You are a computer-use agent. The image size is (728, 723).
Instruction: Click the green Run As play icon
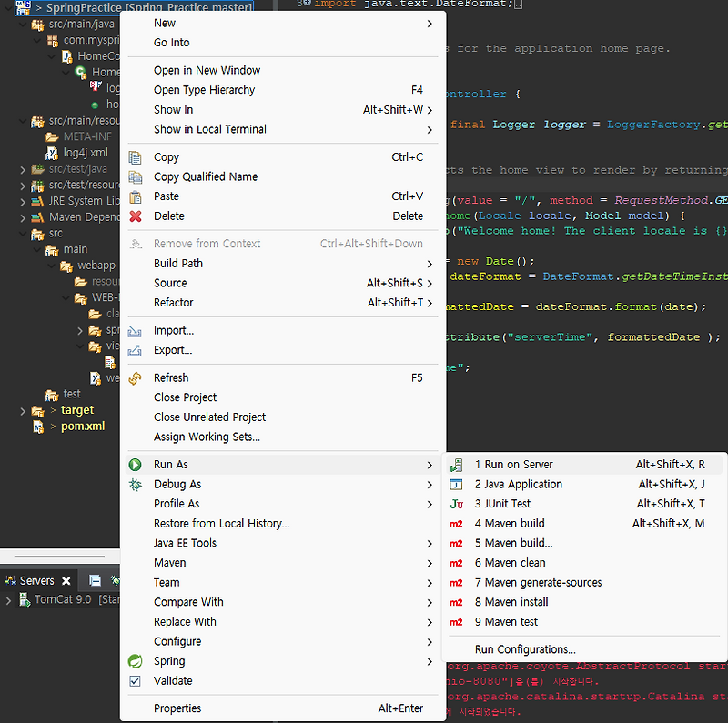(135, 465)
